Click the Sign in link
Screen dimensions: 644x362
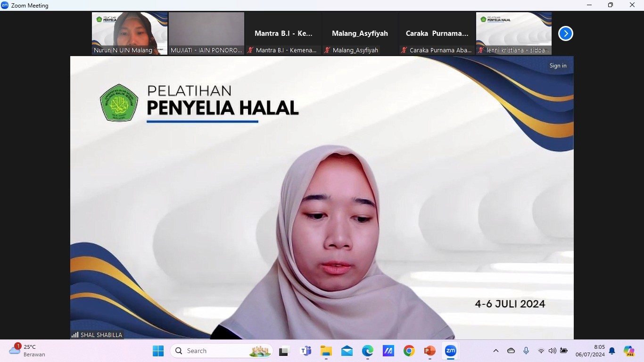pyautogui.click(x=558, y=66)
